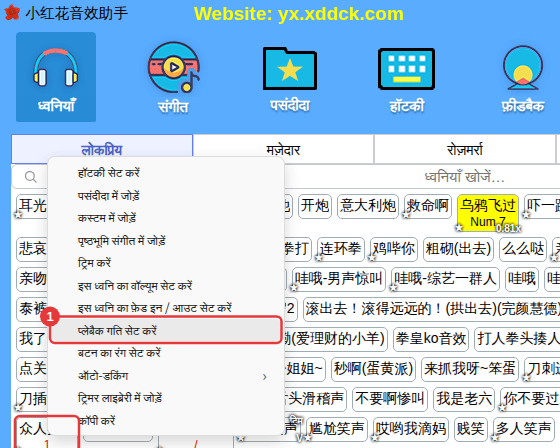Choose हॉटकी सेट करें menu item

pos(166,173)
